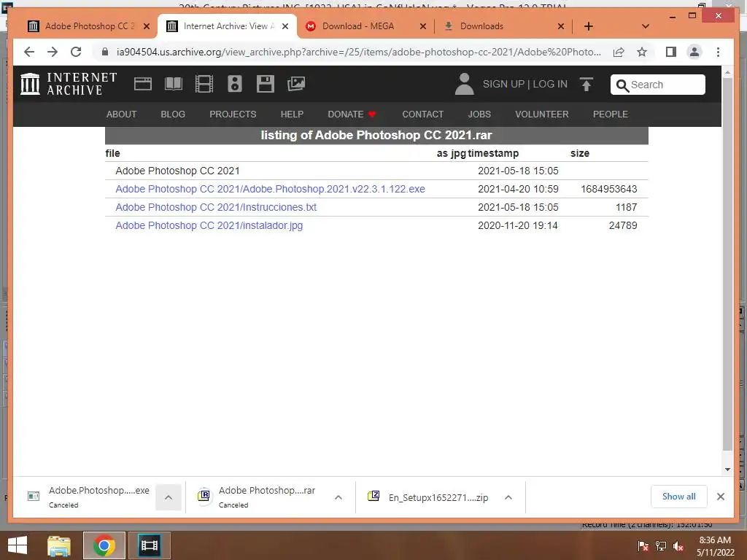
Task: Open the Video film icon
Action: [204, 84]
